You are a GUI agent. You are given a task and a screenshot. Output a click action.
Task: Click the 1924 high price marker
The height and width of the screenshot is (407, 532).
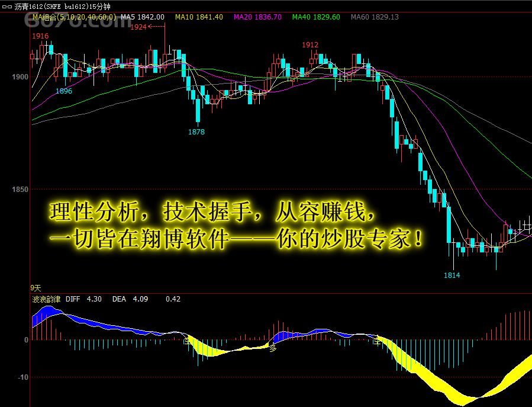(138, 27)
